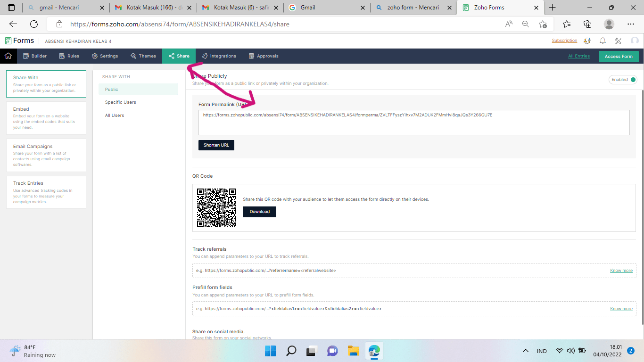Open the Rules tab
The image size is (644, 362).
click(x=69, y=56)
